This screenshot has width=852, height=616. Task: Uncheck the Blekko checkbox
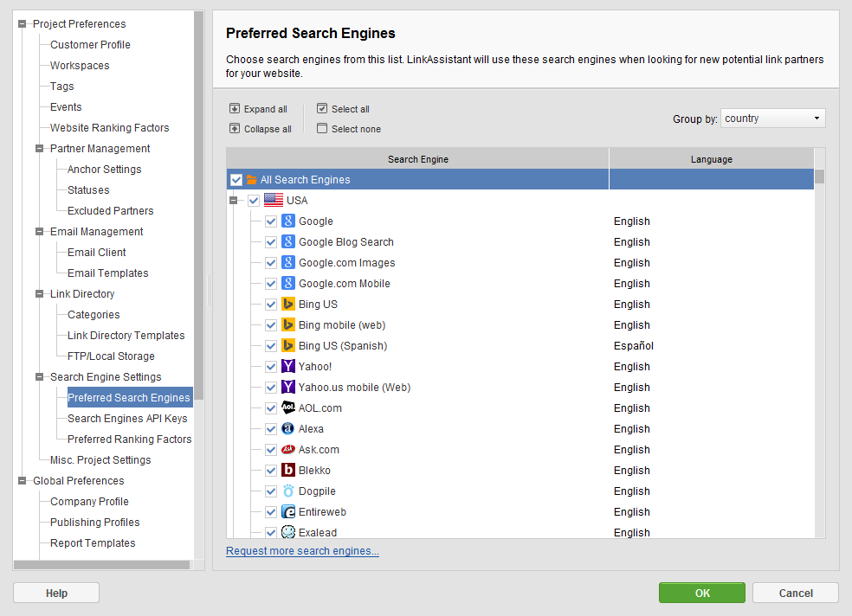click(x=271, y=471)
